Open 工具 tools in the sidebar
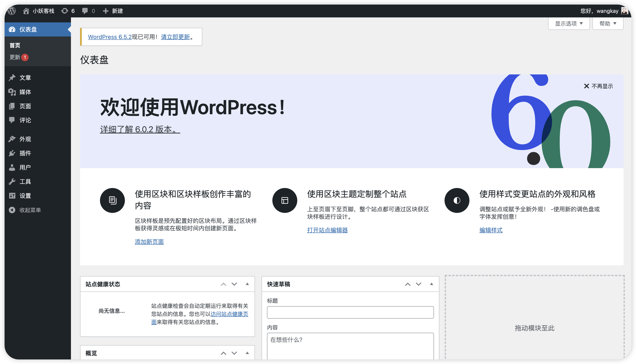 (x=25, y=182)
